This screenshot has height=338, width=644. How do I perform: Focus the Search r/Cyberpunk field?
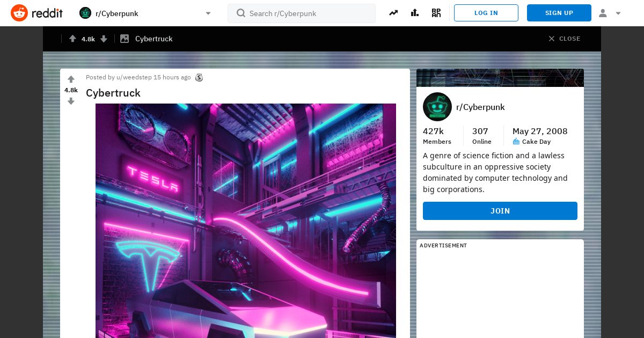click(x=302, y=13)
